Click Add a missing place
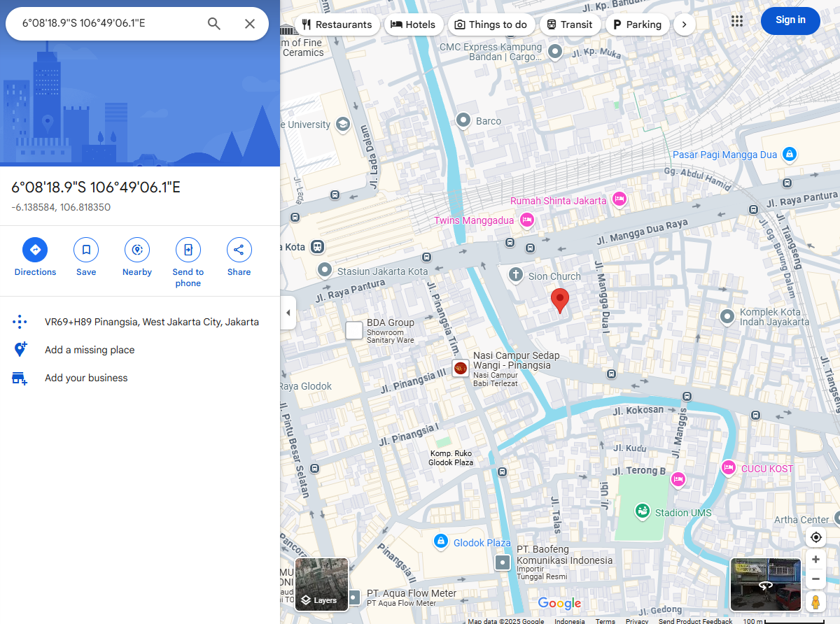This screenshot has height=624, width=840. click(x=90, y=350)
